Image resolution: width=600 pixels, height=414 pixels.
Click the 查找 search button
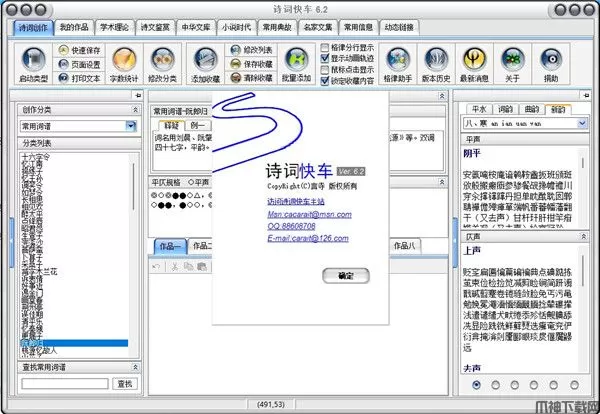click(x=125, y=383)
